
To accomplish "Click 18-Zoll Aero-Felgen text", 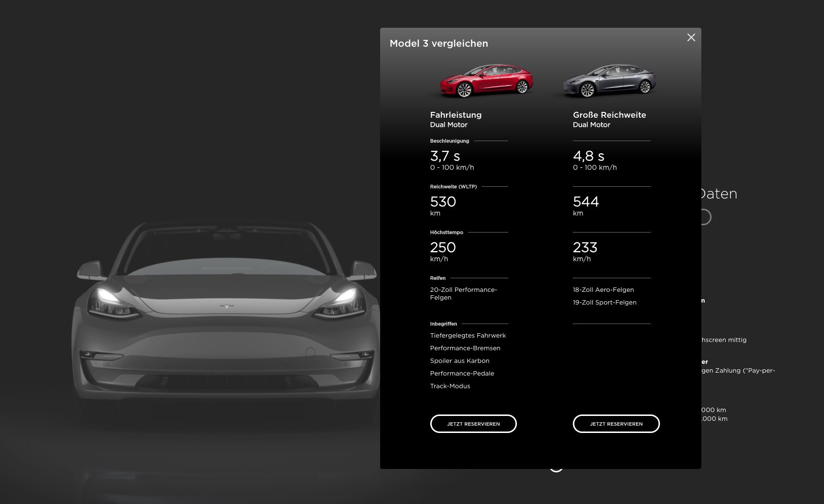I will pos(603,289).
